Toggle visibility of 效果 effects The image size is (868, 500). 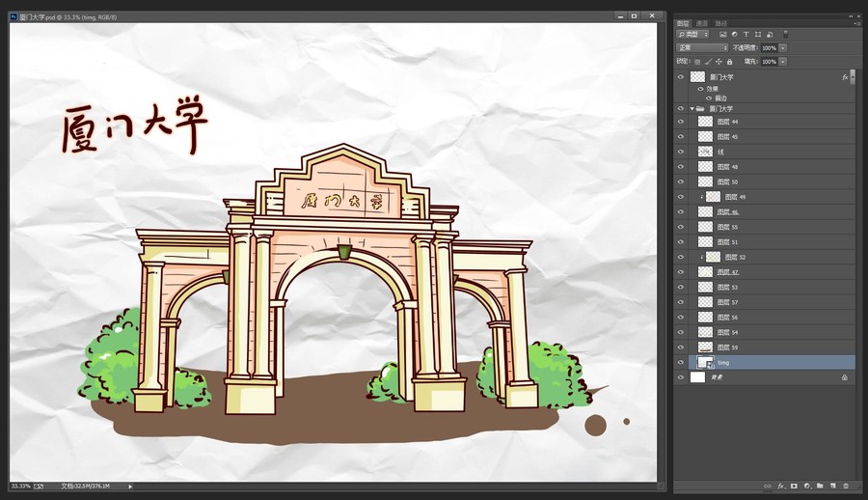(700, 89)
